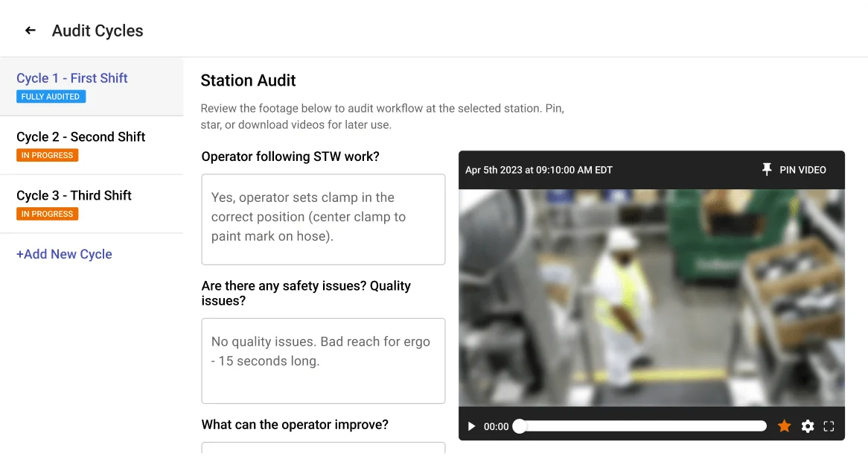Click the IN PROGRESS badge under Cycle 2
868x456 pixels.
coord(47,155)
